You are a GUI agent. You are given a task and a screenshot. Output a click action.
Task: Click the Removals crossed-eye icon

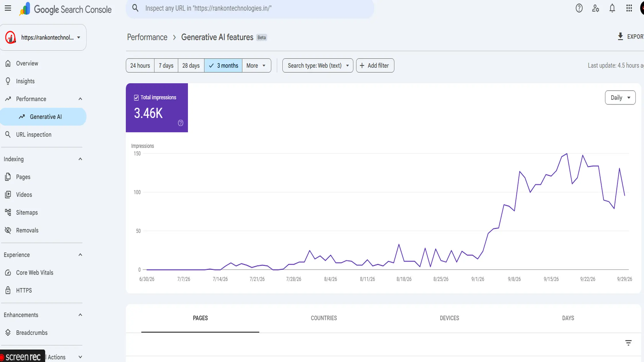[8, 230]
